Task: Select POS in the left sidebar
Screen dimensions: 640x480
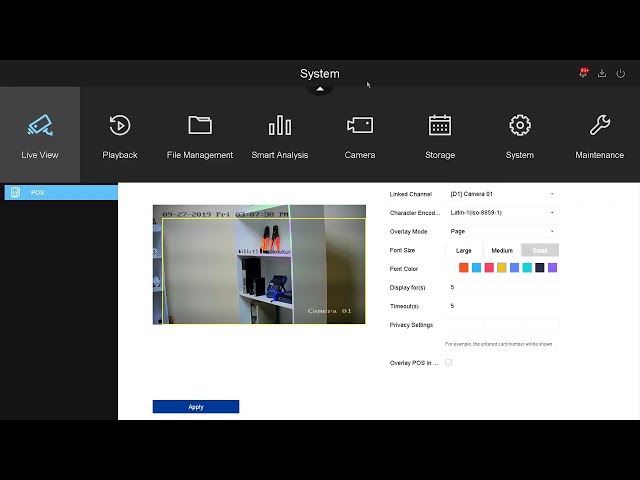Action: pyautogui.click(x=61, y=192)
